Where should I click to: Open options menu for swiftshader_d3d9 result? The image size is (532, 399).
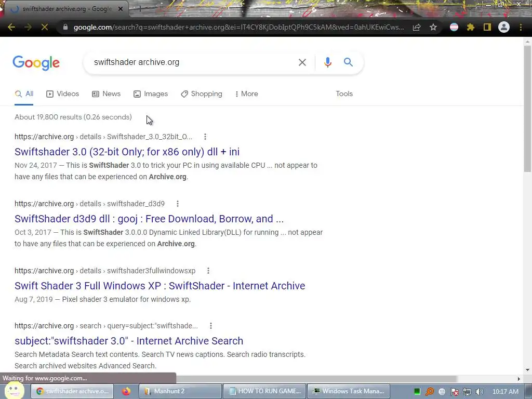click(x=178, y=204)
